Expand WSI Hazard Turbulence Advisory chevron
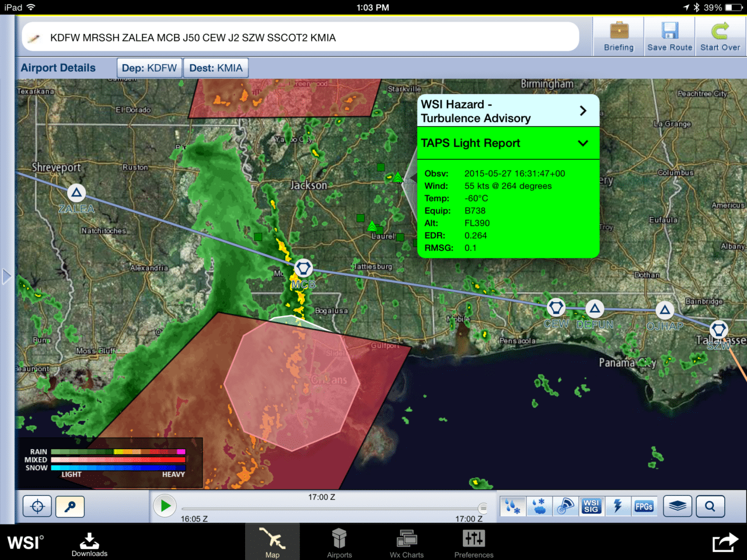Viewport: 747px width, 560px height. [582, 111]
